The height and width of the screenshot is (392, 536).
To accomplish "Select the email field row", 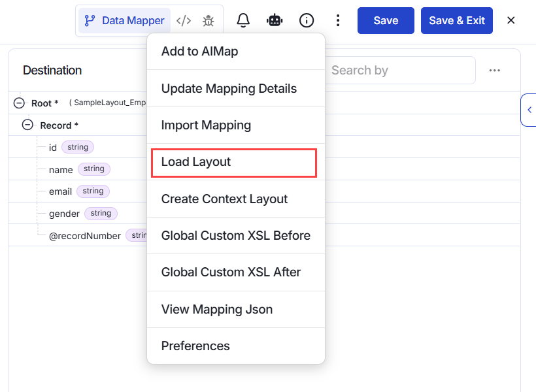I will pyautogui.click(x=78, y=191).
